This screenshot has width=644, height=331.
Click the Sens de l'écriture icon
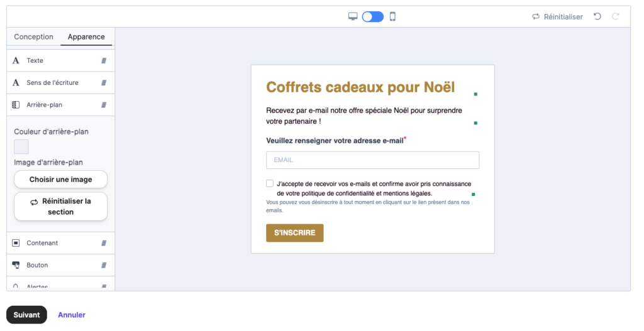pos(16,83)
